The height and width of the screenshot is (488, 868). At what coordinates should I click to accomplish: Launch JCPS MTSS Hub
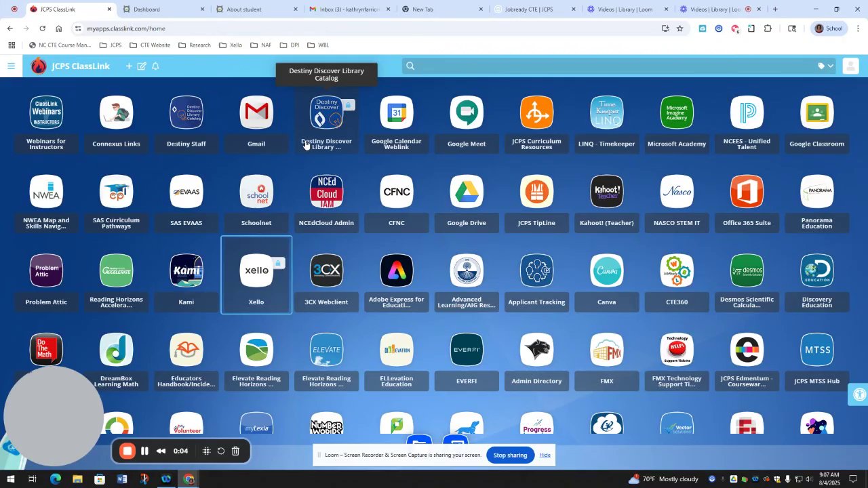tap(817, 361)
